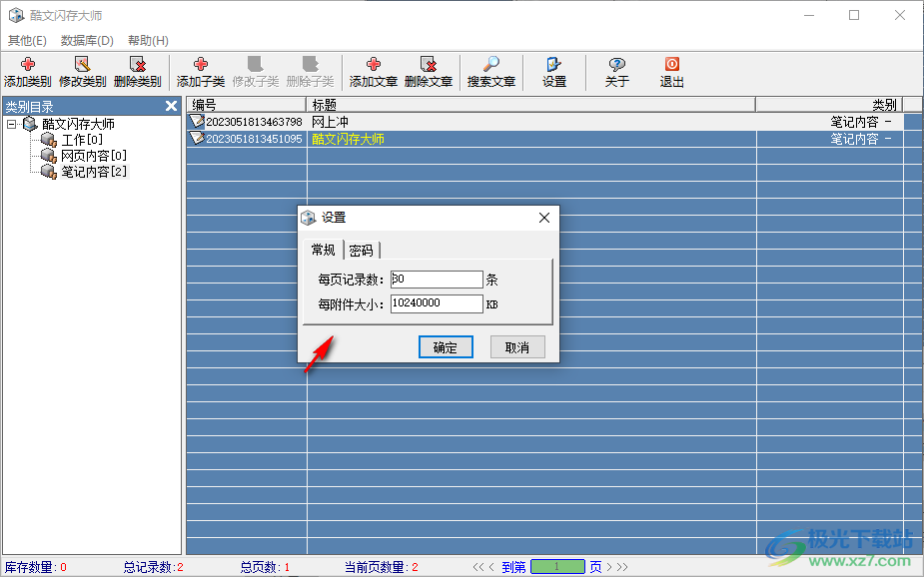
Task: Open the 数据库(D) menu
Action: (87, 41)
